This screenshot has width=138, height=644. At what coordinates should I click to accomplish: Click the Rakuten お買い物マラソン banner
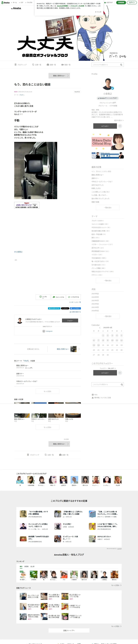(27, 205)
